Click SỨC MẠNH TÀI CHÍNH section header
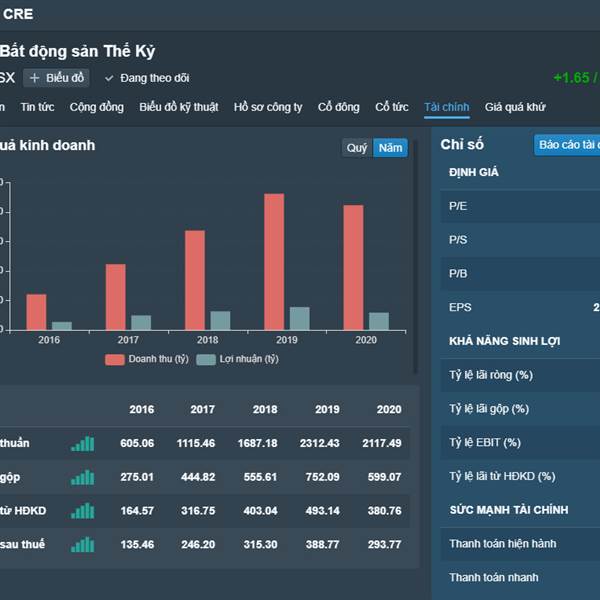The image size is (600, 600). tap(509, 510)
